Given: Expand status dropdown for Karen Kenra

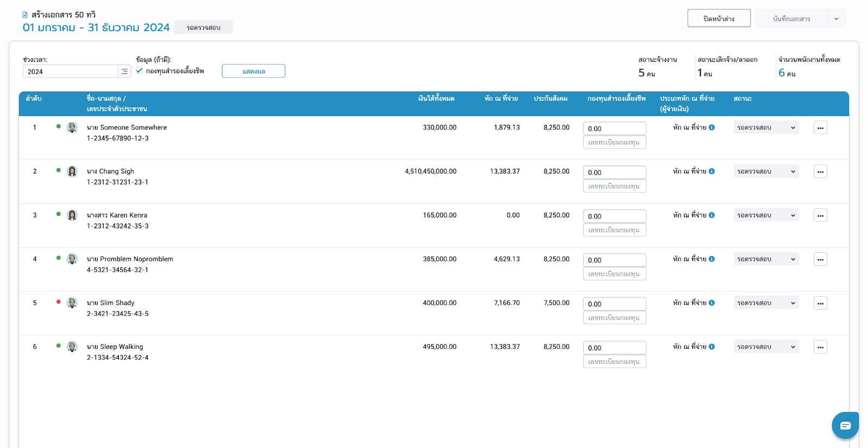Looking at the screenshot, I should pyautogui.click(x=766, y=215).
